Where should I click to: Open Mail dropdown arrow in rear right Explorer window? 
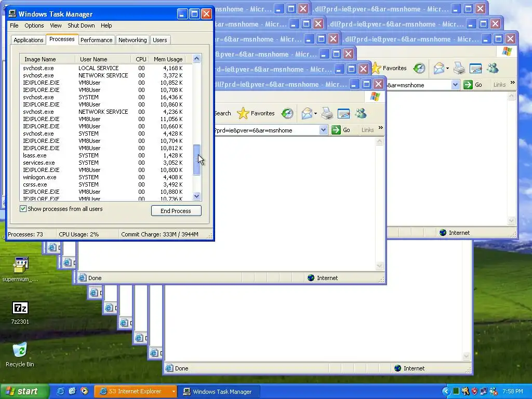click(x=447, y=69)
